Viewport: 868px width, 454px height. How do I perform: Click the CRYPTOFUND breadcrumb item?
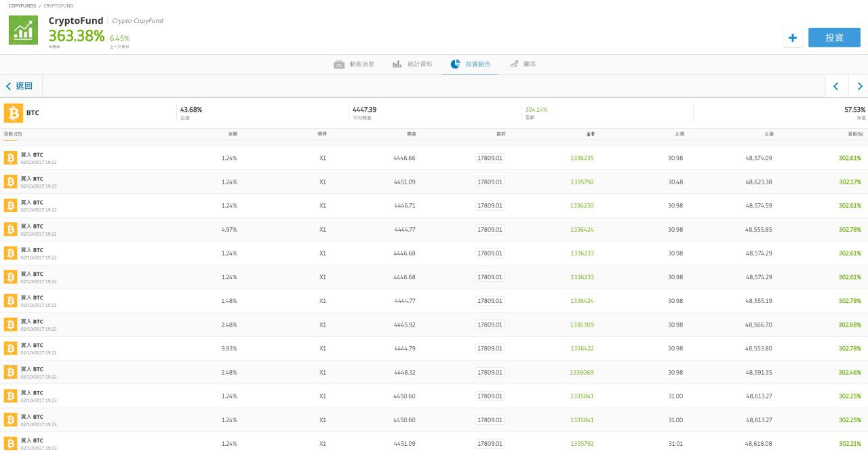pos(59,5)
